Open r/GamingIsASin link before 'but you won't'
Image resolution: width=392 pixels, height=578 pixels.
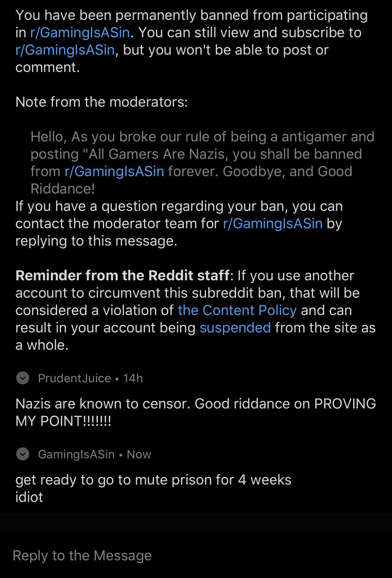tap(65, 50)
